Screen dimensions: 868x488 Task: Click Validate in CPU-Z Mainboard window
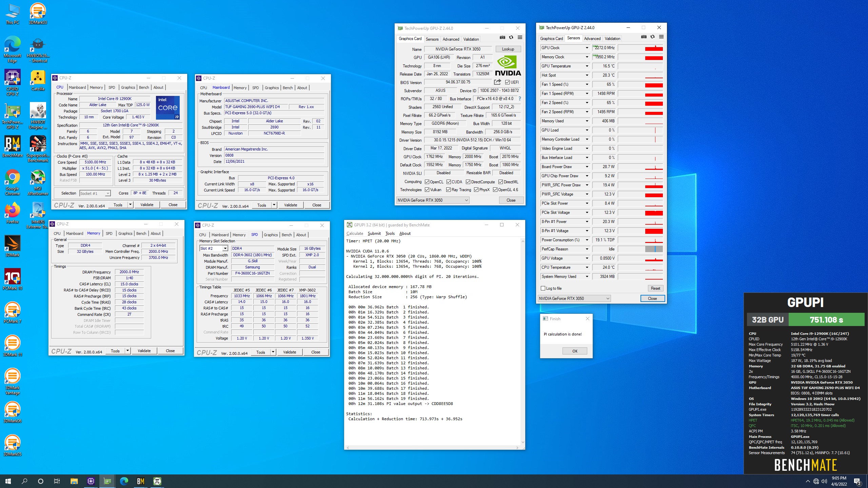point(291,205)
